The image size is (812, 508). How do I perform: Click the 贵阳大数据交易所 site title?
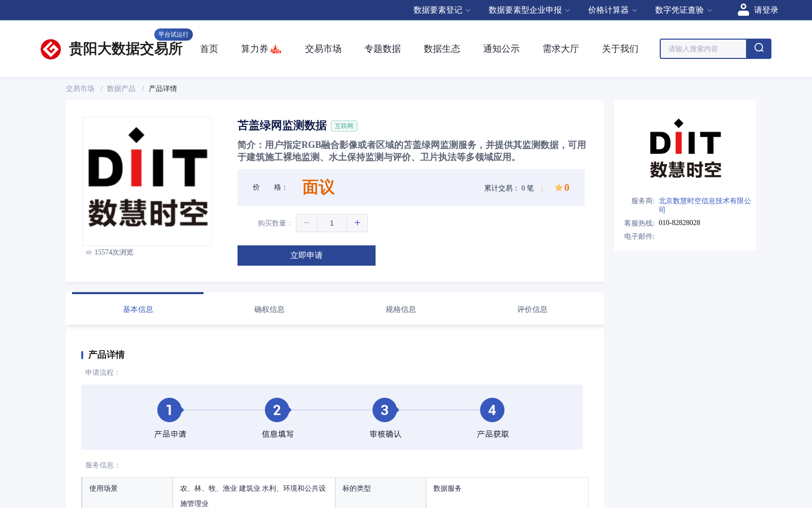(126, 49)
